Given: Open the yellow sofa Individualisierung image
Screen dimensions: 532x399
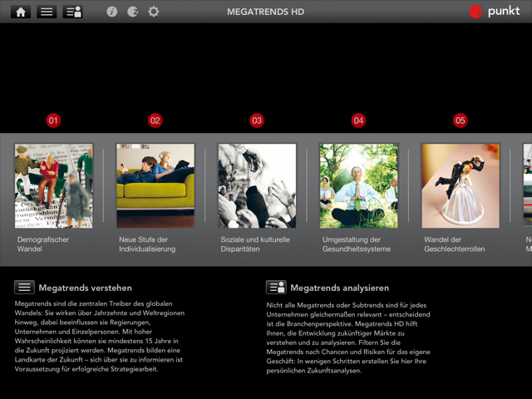Looking at the screenshot, I should 155,185.
